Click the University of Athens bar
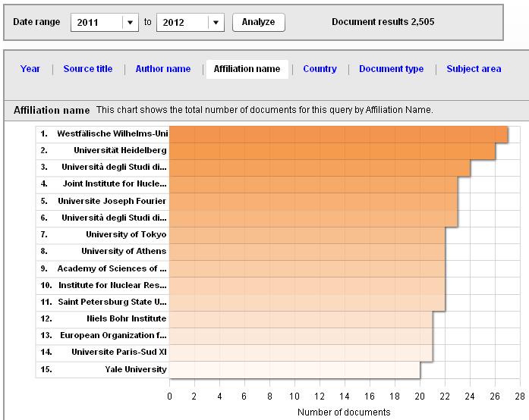The width and height of the screenshot is (529, 420). (307, 252)
